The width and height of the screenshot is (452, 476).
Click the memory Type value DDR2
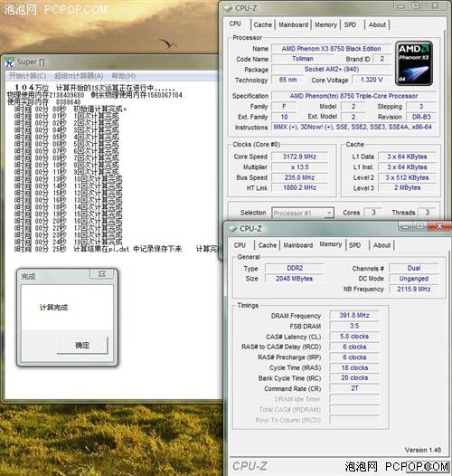click(x=295, y=268)
